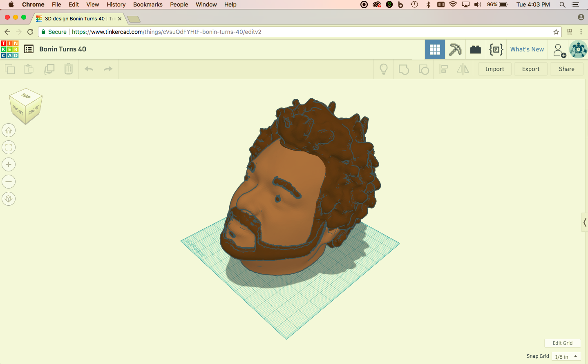This screenshot has height=364, width=588.
Task: Open the Group shapes icon
Action: tap(404, 69)
